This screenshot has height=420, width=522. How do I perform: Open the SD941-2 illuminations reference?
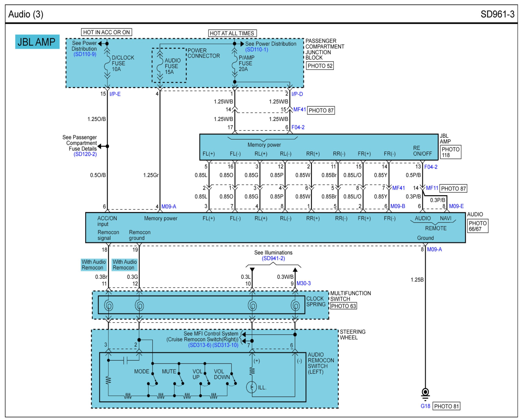pos(273,258)
